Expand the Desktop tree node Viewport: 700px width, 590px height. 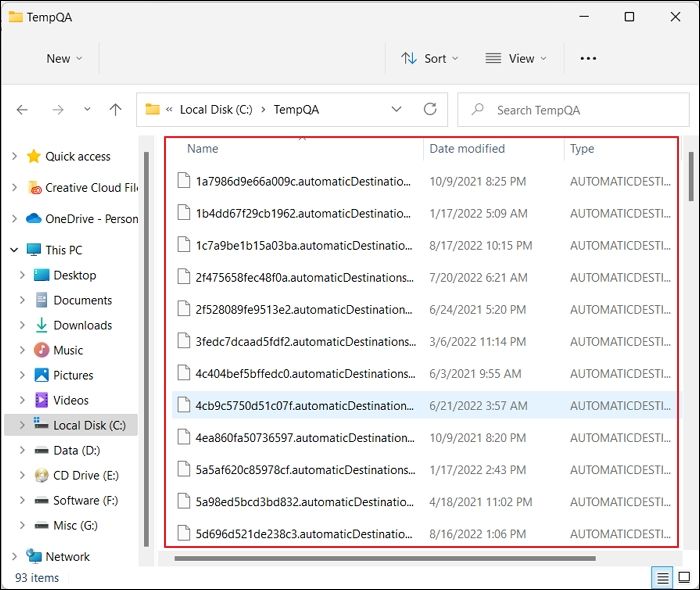click(x=22, y=275)
